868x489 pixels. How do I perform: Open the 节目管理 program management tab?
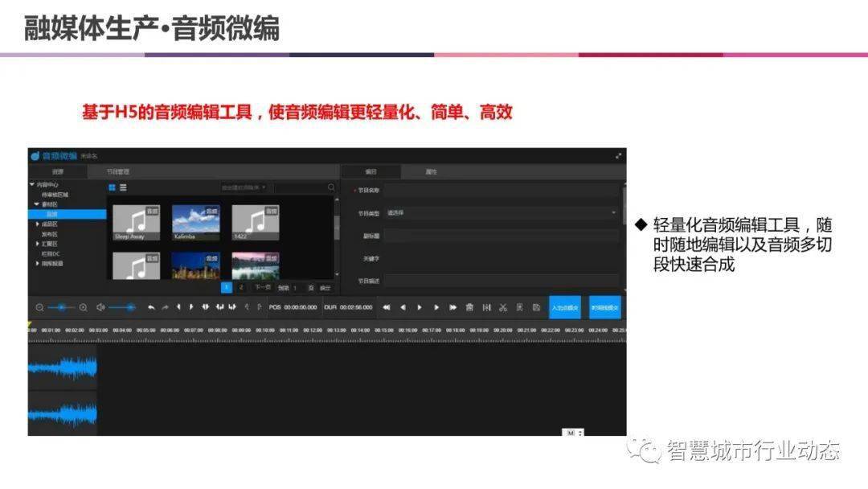118,171
